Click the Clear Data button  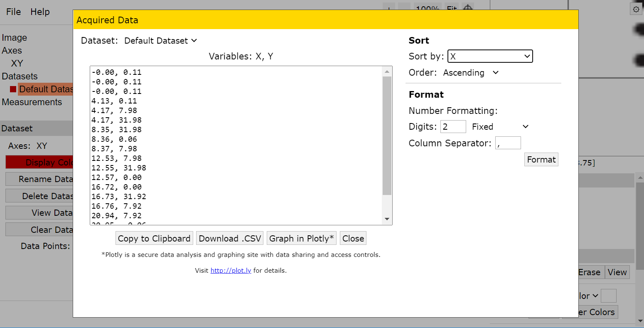pos(39,229)
